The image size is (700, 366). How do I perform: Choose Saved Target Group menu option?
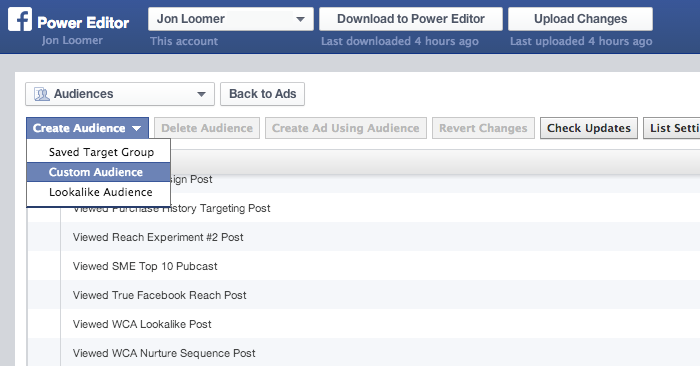pyautogui.click(x=99, y=152)
